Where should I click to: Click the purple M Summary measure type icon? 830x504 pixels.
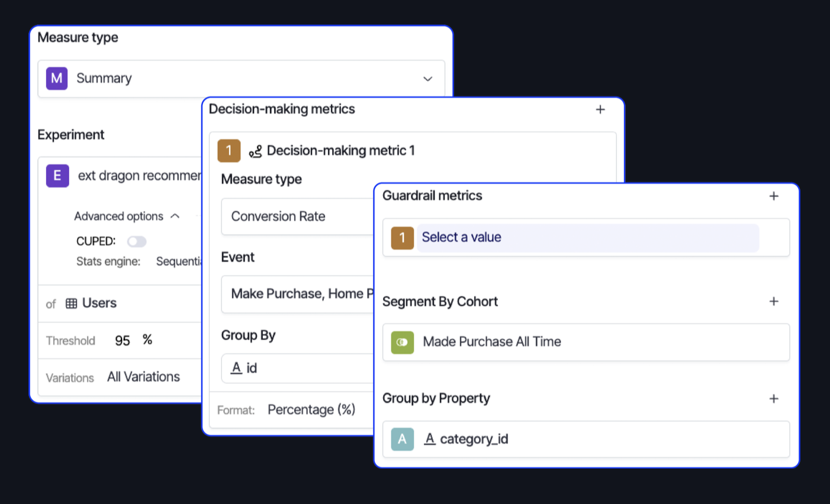tap(56, 78)
